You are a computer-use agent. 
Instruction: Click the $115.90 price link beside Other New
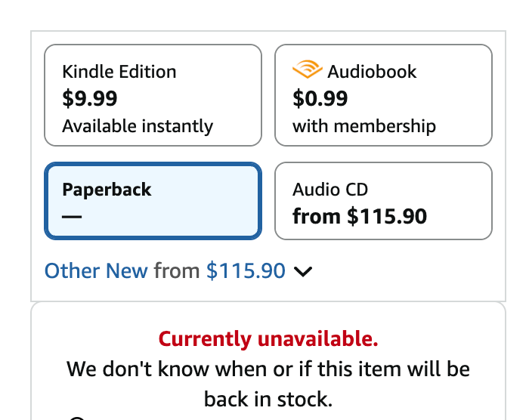246,270
